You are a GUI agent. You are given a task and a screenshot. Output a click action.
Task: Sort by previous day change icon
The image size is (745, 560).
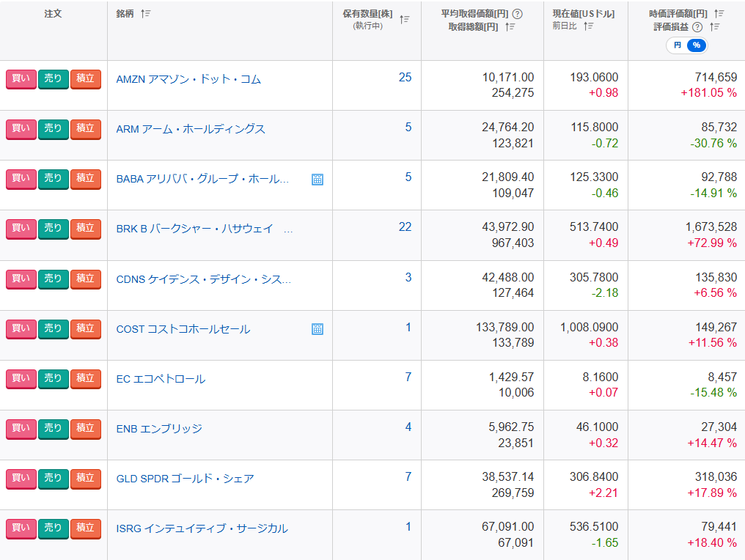[589, 26]
